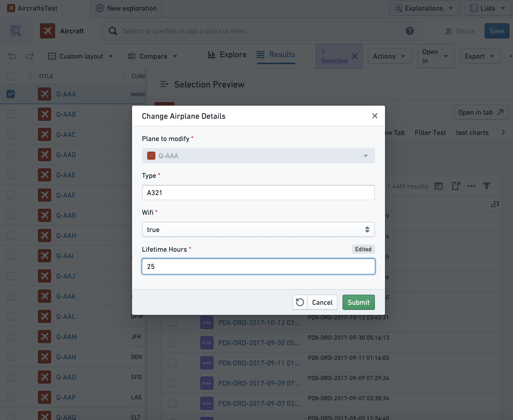Click the Save button
This screenshot has height=420, width=513.
497,31
